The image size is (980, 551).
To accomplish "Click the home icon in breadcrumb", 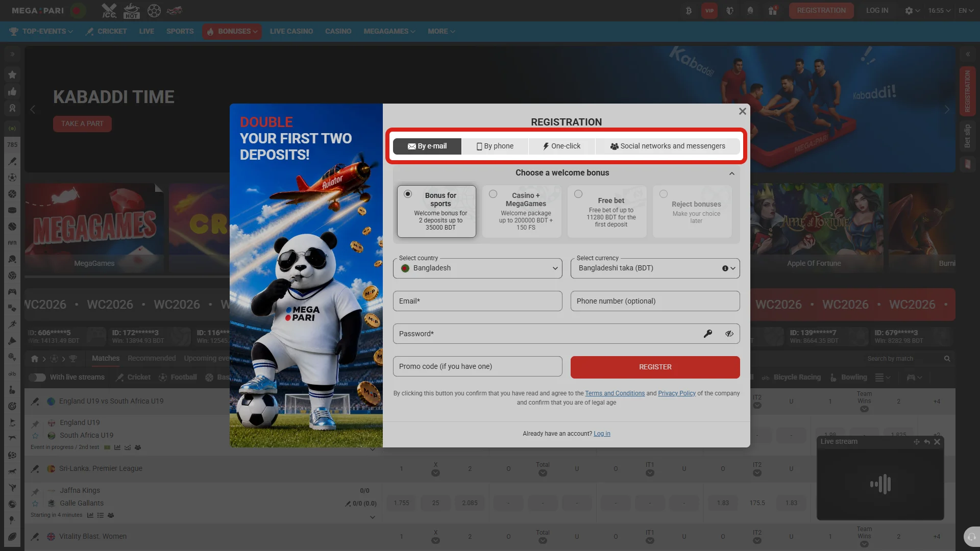I will click(x=35, y=359).
